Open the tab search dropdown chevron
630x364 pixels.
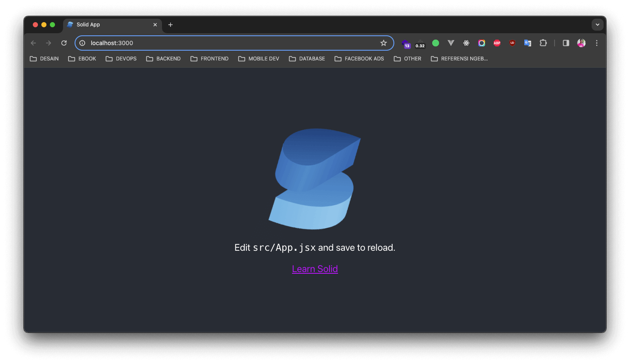598,25
